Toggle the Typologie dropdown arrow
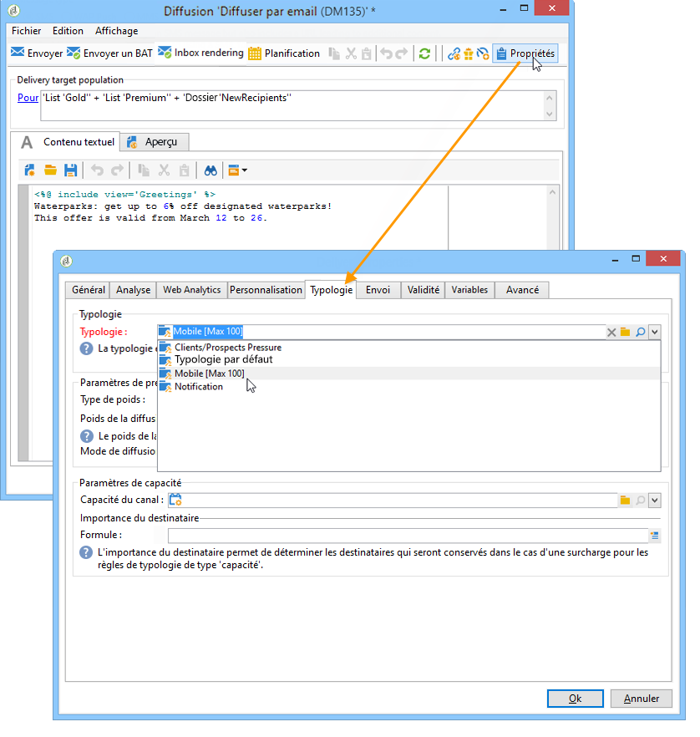Image resolution: width=700 pixels, height=737 pixels. tap(654, 333)
